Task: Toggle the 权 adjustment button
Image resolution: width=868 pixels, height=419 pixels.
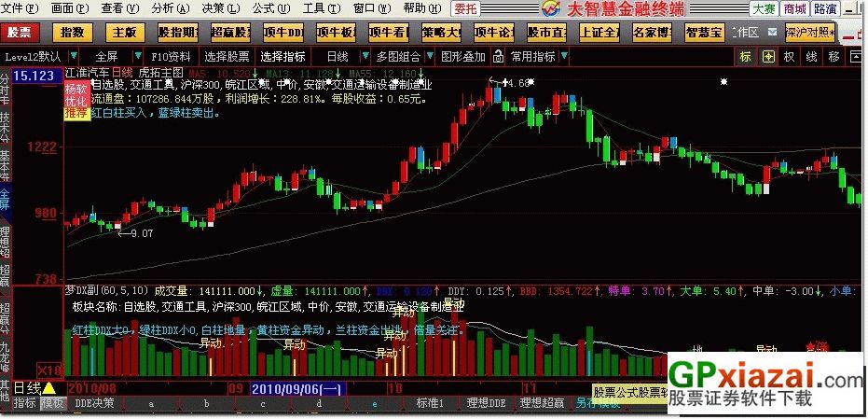Action: 789,56
